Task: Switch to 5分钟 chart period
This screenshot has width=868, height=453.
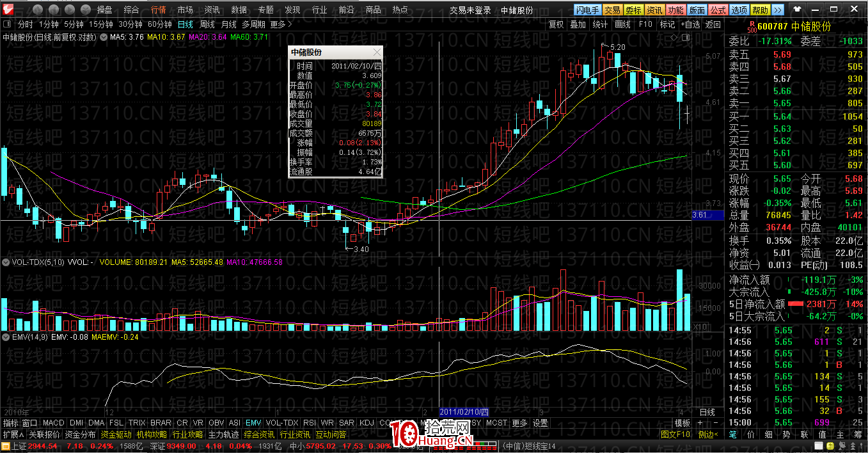Action: point(74,24)
